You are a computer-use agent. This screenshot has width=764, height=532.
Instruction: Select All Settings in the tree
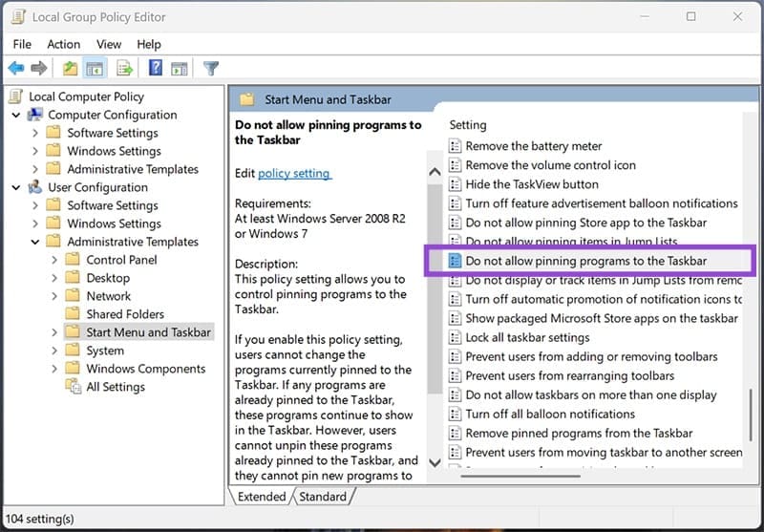[116, 387]
